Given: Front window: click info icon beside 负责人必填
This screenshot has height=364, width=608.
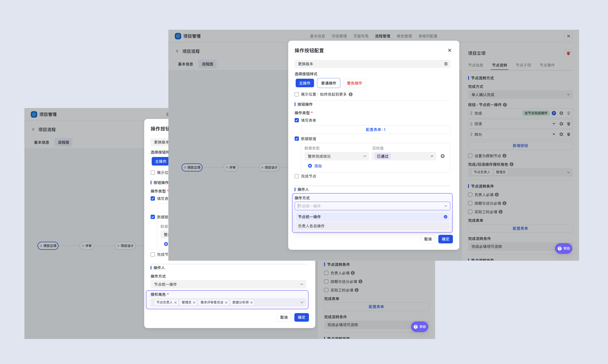Looking at the screenshot, I should click(x=497, y=195).
